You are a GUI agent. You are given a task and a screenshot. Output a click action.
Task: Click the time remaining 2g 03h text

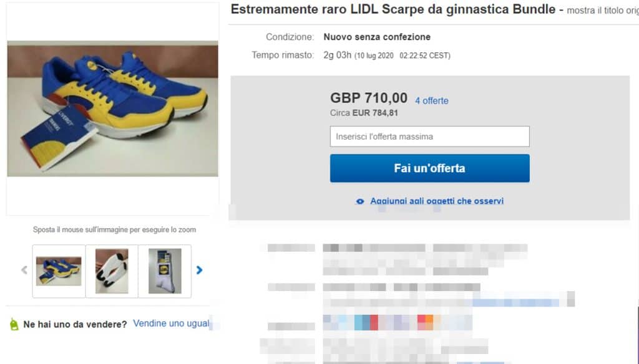point(338,55)
